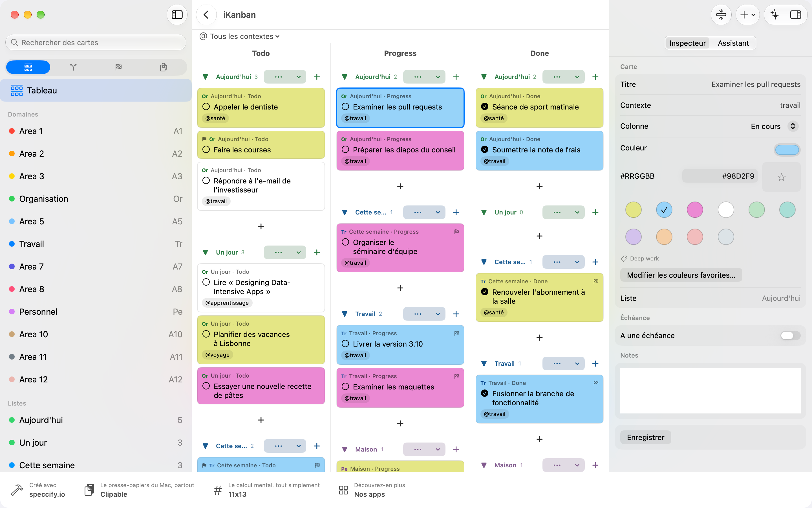Open the Organisation domain
Screen dimensions: 812x508
(x=96, y=199)
